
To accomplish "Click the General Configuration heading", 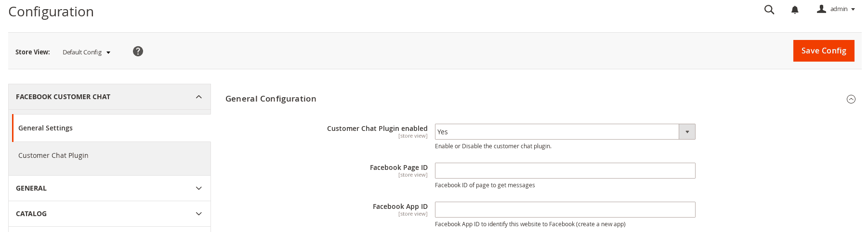I will [x=271, y=99].
